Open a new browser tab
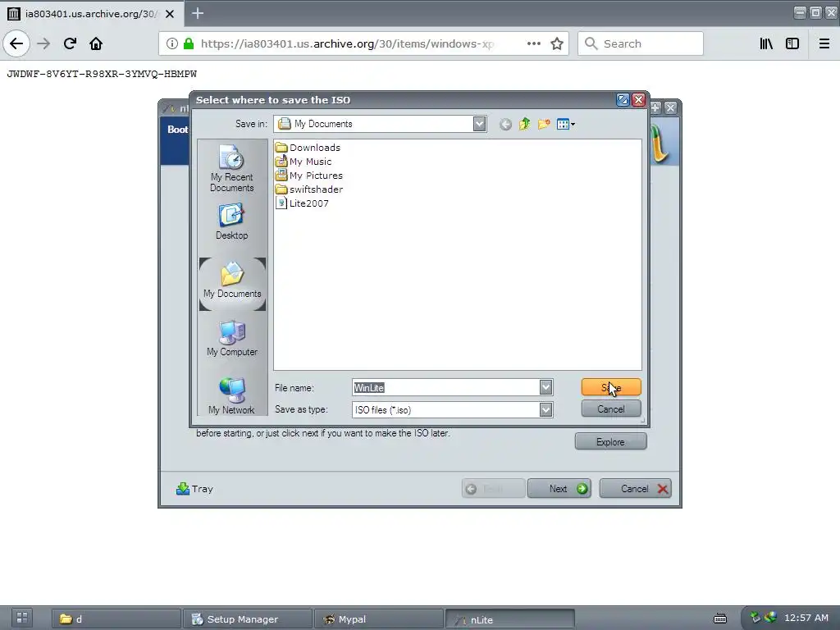The width and height of the screenshot is (840, 630). (198, 13)
